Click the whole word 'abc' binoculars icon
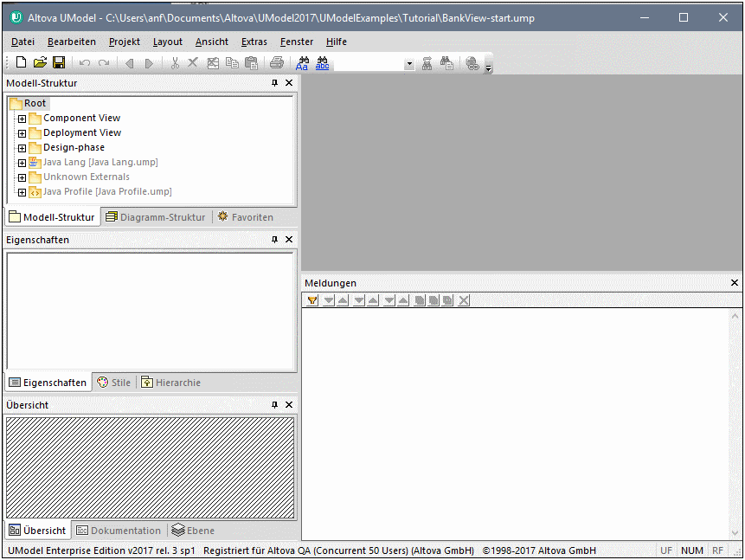745x560 pixels. pos(322,63)
